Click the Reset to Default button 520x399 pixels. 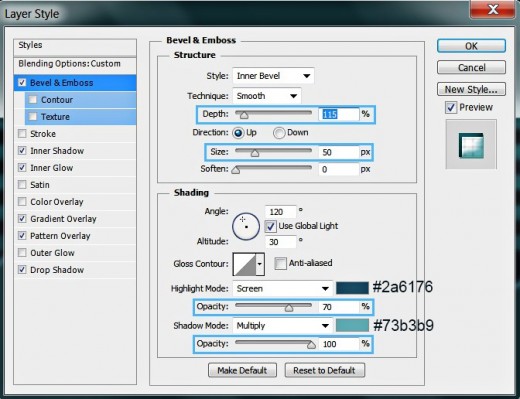pyautogui.click(x=325, y=370)
